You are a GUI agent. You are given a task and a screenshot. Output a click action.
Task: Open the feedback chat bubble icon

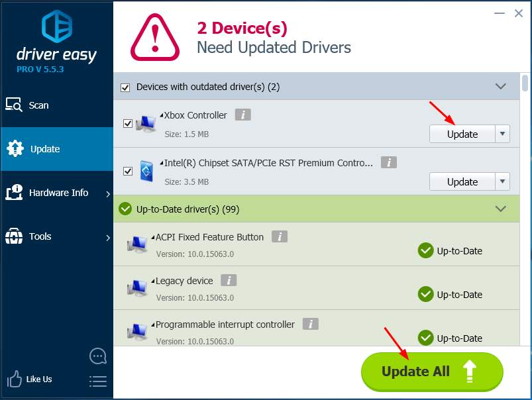97,356
